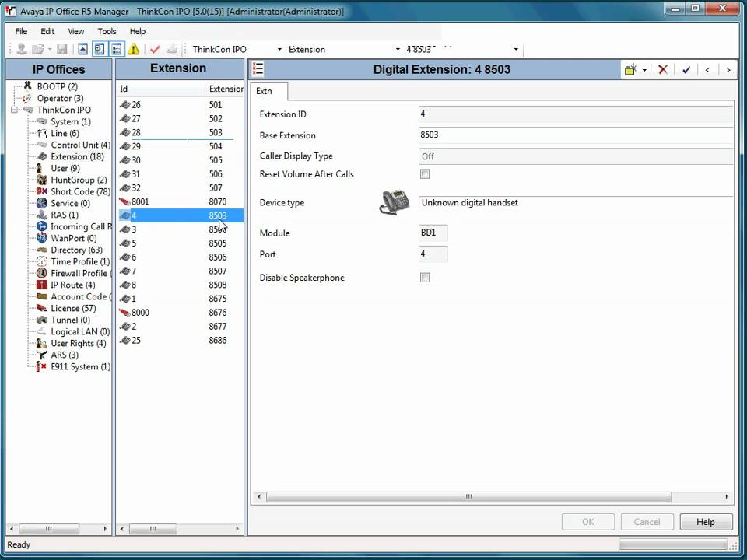The image size is (747, 560).
Task: Open License (57) tree item
Action: [x=73, y=309]
